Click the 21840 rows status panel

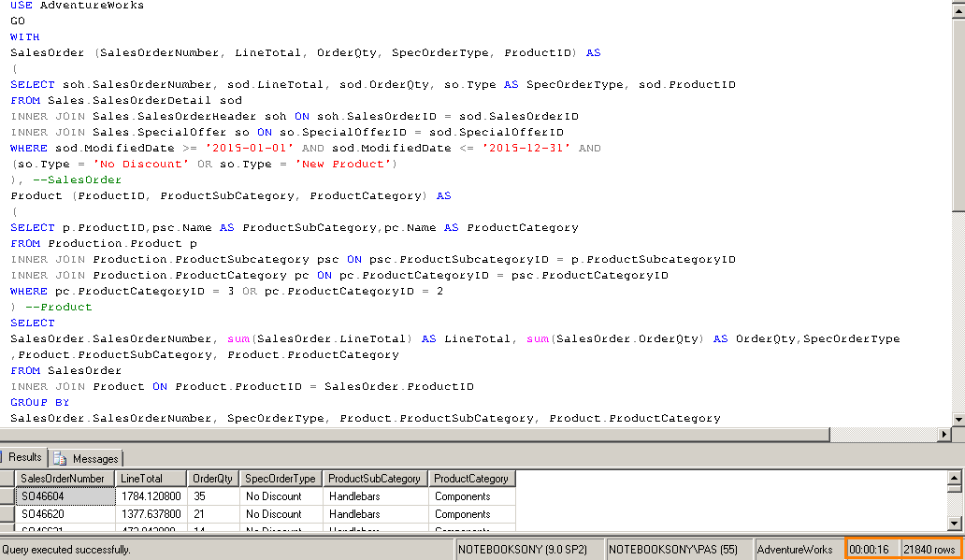(x=929, y=550)
